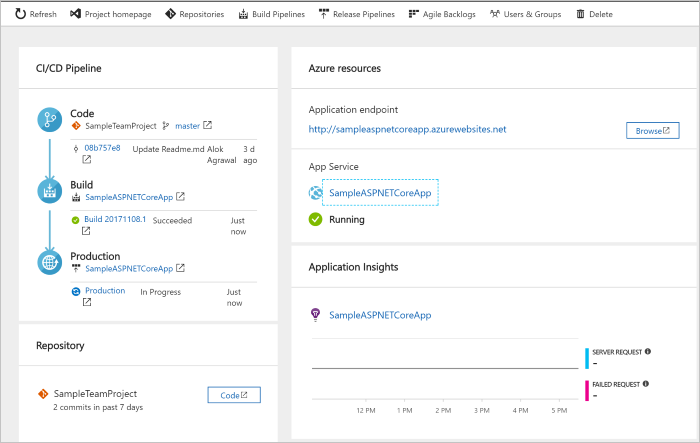The width and height of the screenshot is (700, 443).
Task: Select the SampleASPNETCoreApp App Service link
Action: coord(380,193)
